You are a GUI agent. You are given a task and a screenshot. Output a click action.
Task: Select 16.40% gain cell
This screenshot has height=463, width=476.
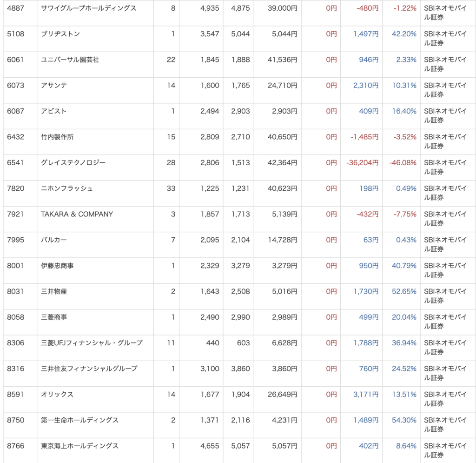pyautogui.click(x=404, y=111)
